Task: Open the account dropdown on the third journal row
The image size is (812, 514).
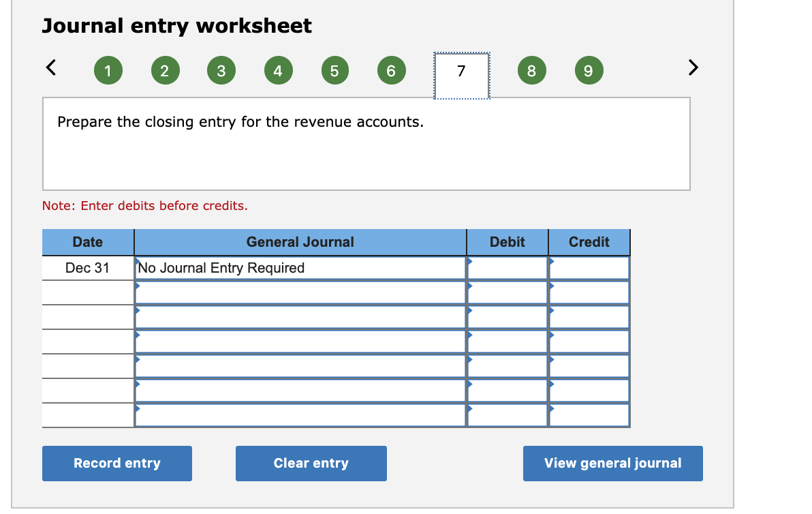Action: coord(300,316)
